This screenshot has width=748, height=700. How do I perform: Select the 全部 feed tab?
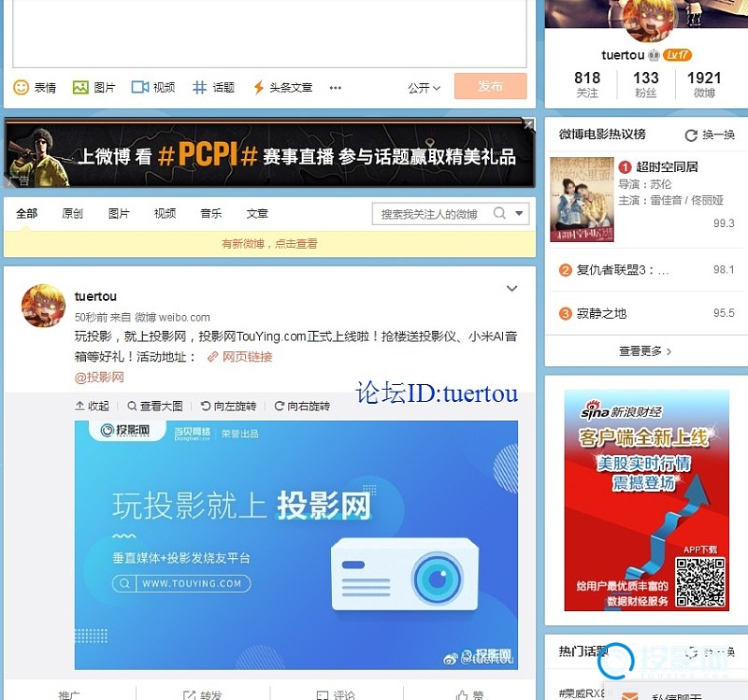pos(27,214)
